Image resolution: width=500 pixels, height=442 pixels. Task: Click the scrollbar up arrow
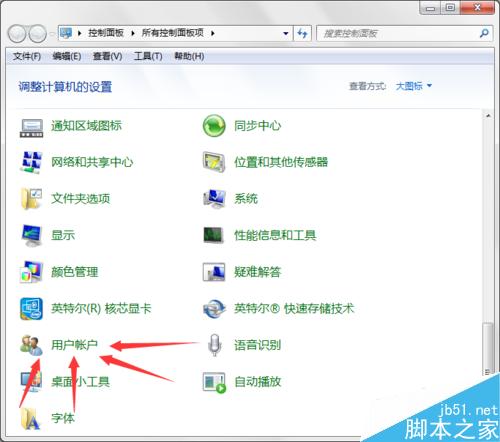point(488,116)
